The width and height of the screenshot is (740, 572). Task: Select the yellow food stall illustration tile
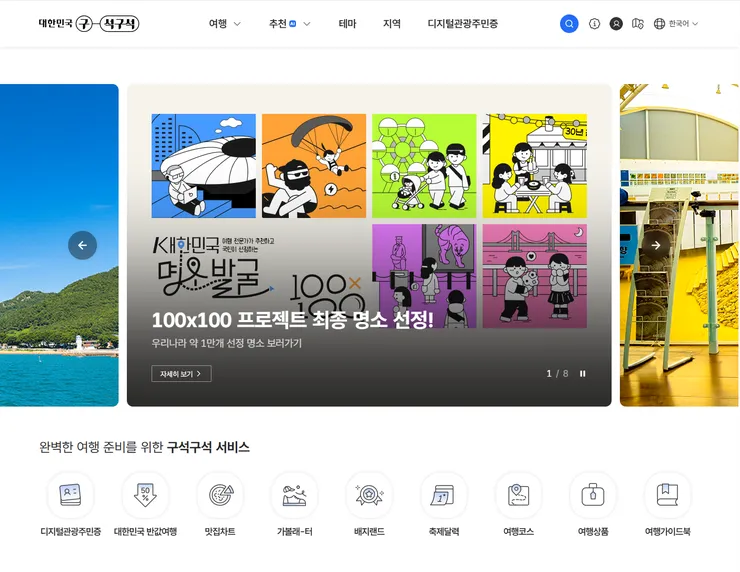535,166
